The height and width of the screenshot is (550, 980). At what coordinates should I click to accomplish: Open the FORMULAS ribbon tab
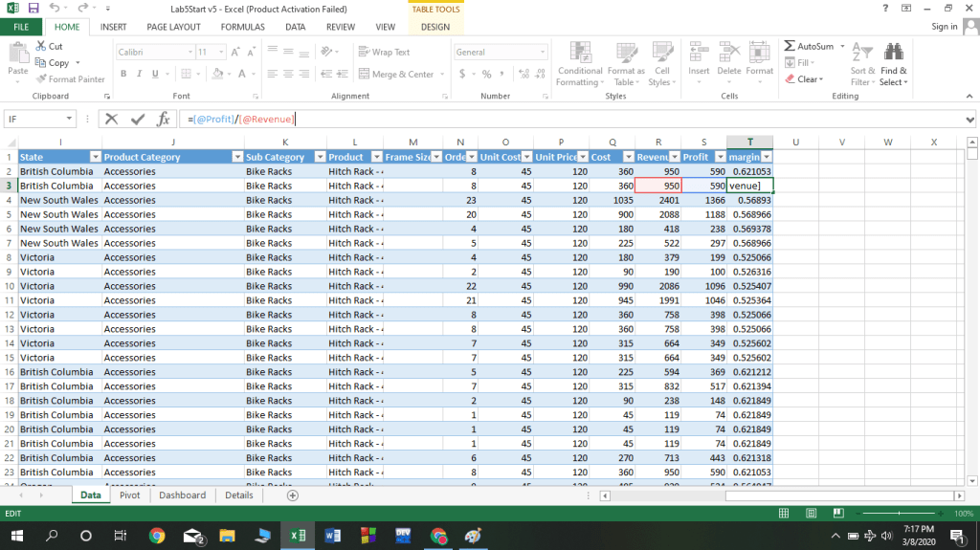click(x=242, y=27)
